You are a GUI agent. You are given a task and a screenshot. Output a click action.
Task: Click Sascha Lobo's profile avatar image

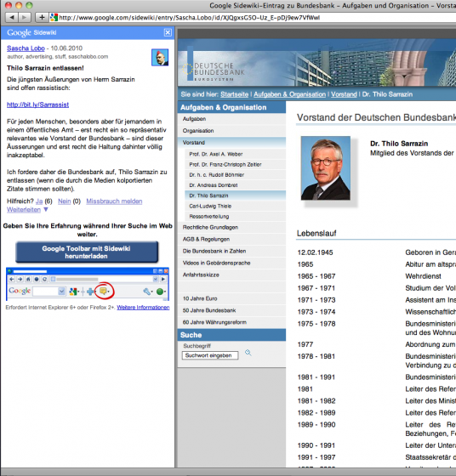[x=160, y=58]
